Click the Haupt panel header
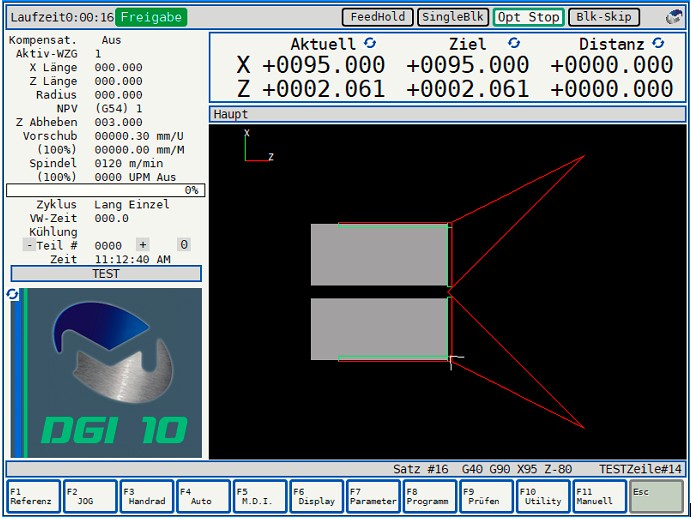 (448, 114)
